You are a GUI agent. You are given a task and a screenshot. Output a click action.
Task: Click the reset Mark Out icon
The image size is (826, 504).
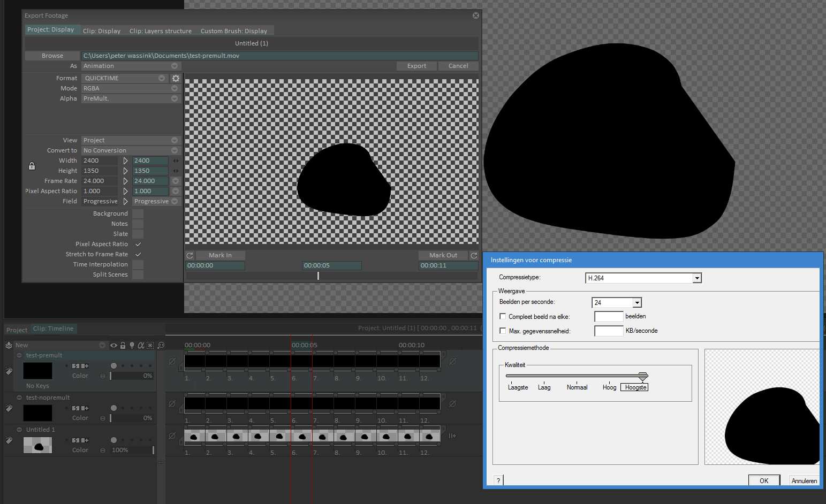tap(474, 255)
